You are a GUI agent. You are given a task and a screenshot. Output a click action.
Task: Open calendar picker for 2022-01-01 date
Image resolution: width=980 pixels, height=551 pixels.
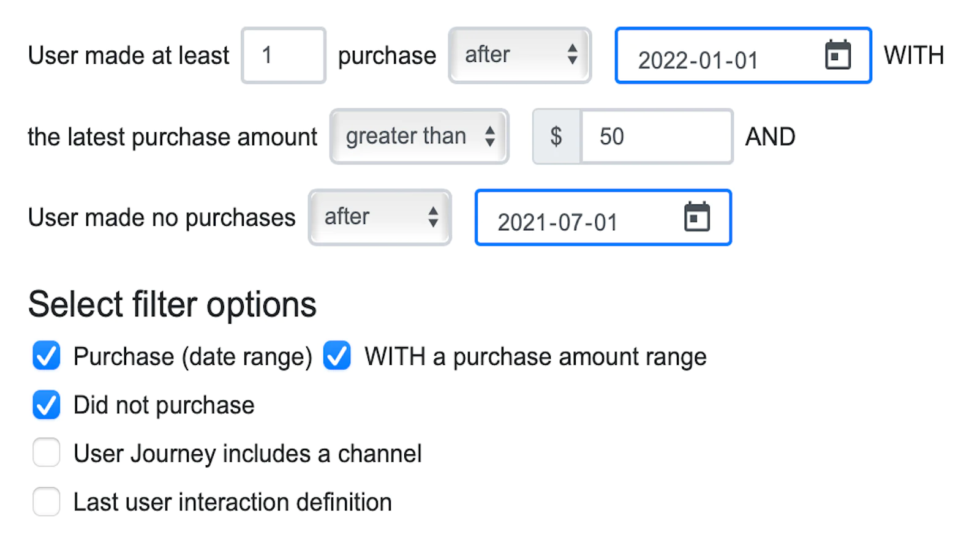coord(837,55)
